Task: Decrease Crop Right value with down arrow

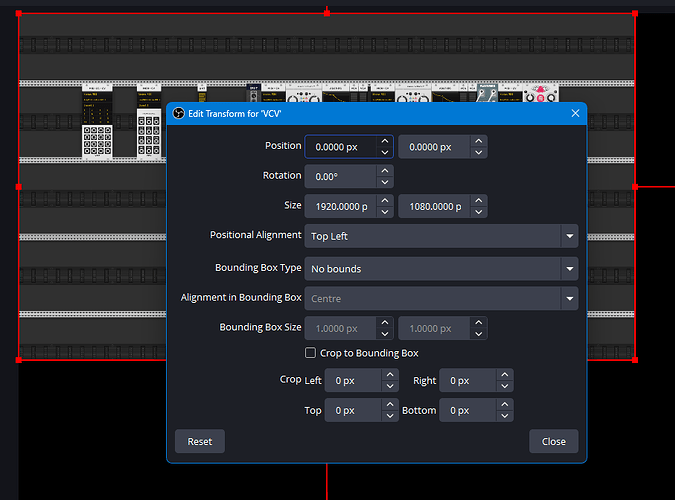Action: pos(505,387)
